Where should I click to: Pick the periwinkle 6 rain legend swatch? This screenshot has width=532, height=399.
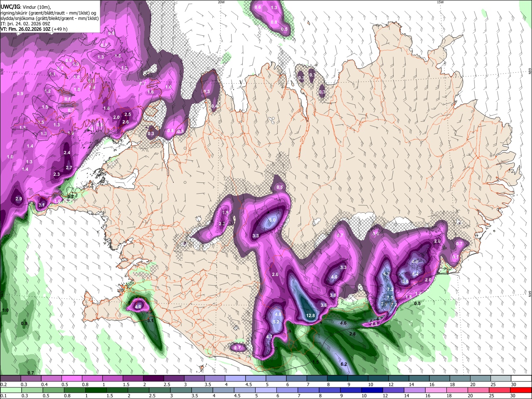[287, 390]
